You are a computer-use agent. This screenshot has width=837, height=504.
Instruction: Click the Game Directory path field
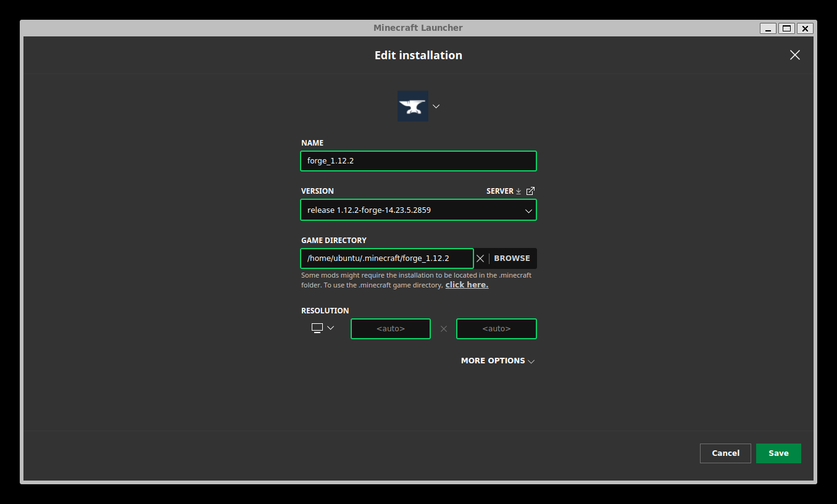pos(387,258)
